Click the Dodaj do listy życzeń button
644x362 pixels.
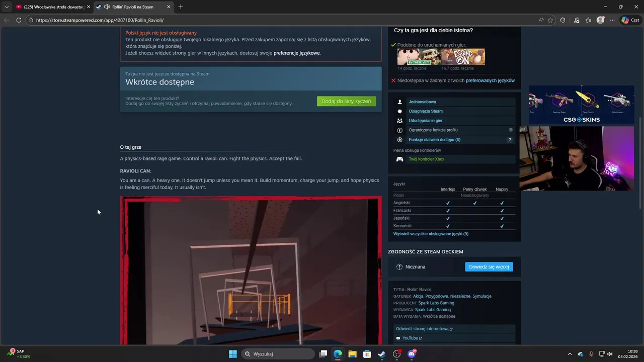tap(346, 101)
